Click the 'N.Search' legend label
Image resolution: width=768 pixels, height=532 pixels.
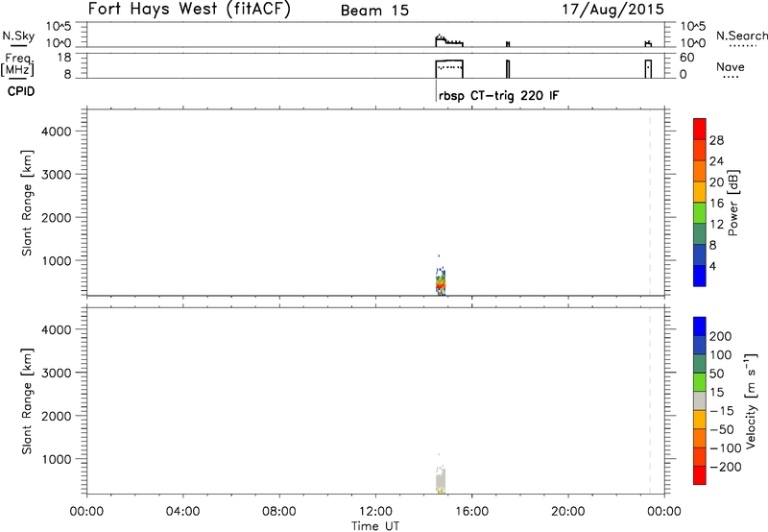click(x=742, y=36)
